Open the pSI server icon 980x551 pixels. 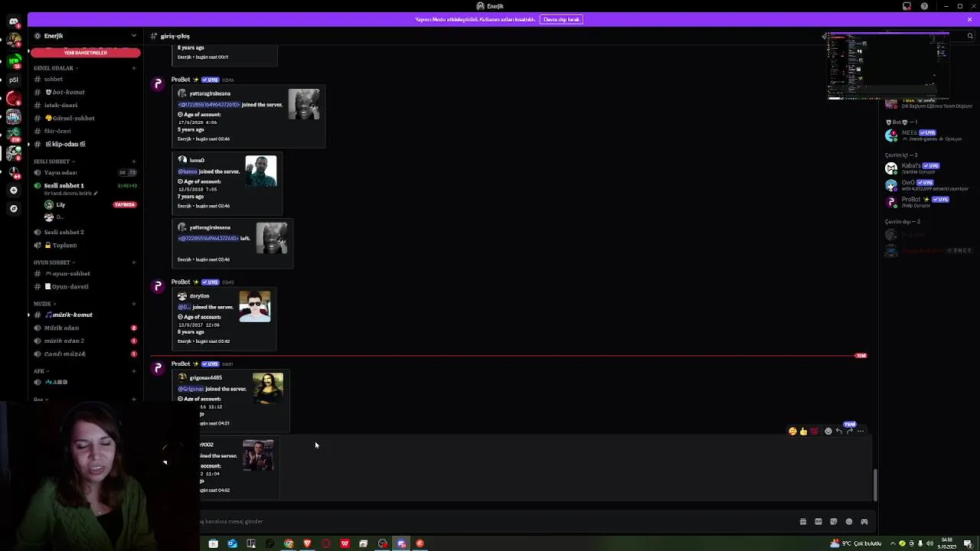coord(14,80)
